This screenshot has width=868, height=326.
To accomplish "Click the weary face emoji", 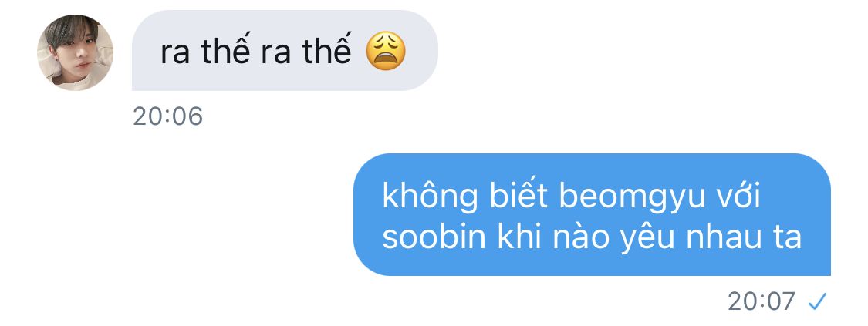I will (386, 51).
